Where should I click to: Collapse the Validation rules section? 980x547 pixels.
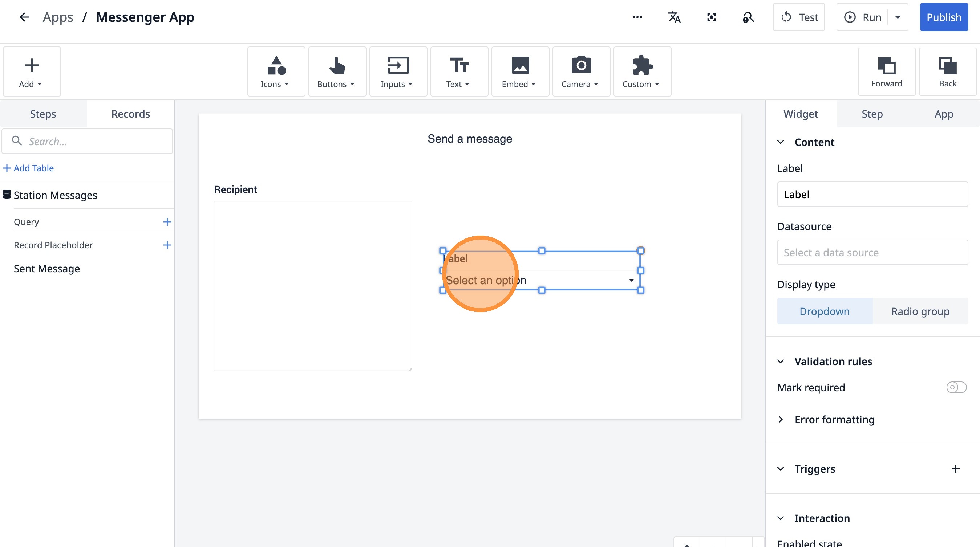tap(781, 361)
